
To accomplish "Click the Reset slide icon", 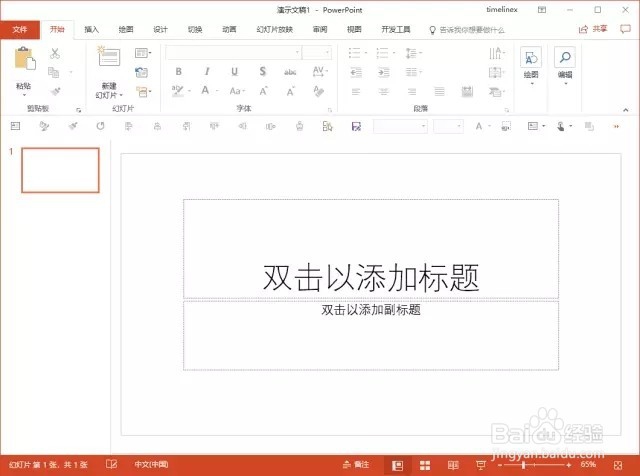I will coord(142,72).
